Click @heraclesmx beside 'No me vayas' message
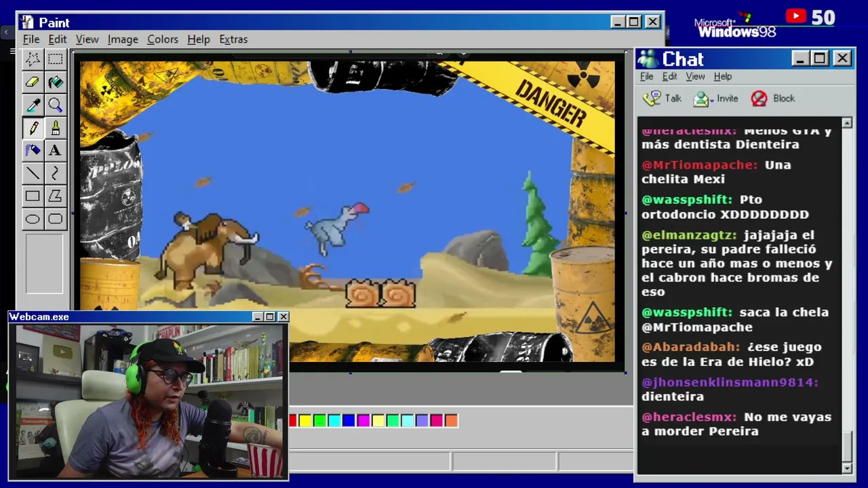This screenshot has width=868, height=488. [x=689, y=418]
